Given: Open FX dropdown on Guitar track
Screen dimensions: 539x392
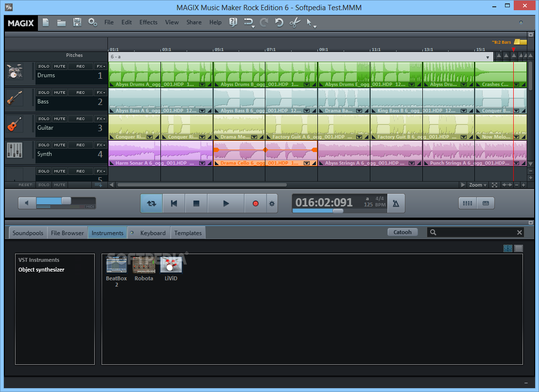Looking at the screenshot, I should pyautogui.click(x=101, y=119).
